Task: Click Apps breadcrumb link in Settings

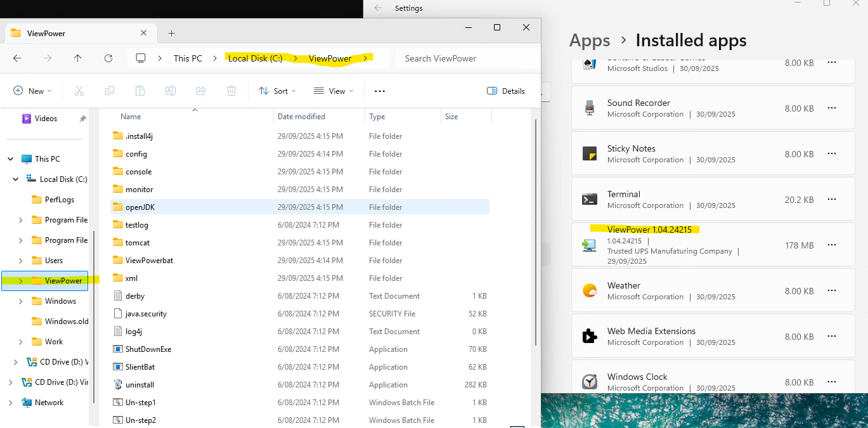Action: point(590,41)
